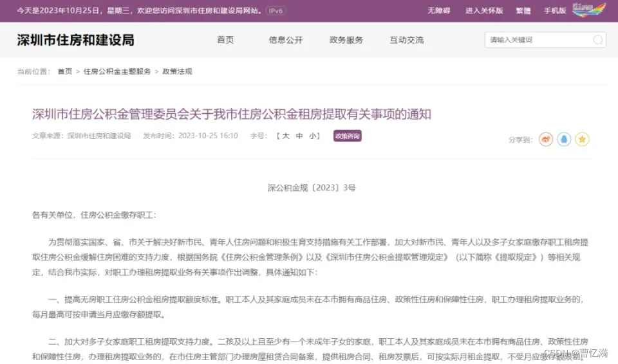Click paragraph starting 一、提高无房职工
Image resolution: width=618 pixels, height=364 pixels.
tap(308, 307)
